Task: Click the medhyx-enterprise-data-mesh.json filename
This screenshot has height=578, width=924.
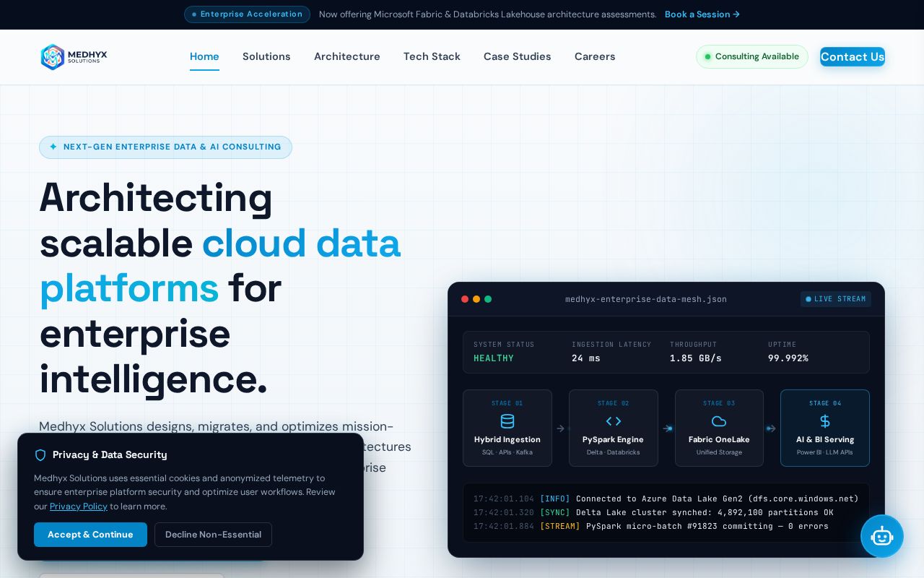Action: [646, 299]
